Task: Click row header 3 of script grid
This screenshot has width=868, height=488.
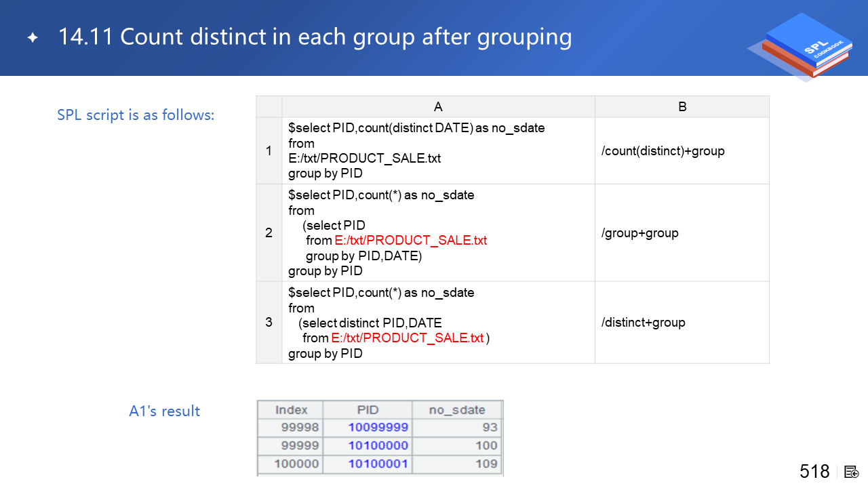Action: (x=269, y=322)
